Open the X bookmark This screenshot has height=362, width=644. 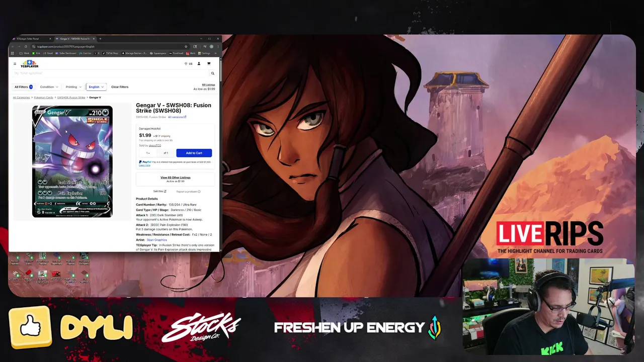(97, 53)
